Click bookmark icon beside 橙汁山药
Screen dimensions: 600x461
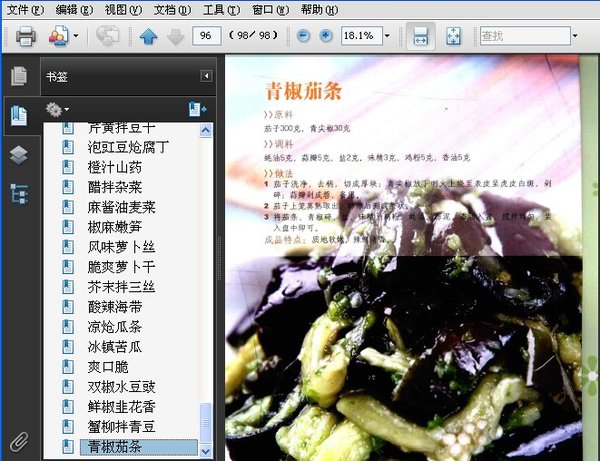click(x=68, y=167)
